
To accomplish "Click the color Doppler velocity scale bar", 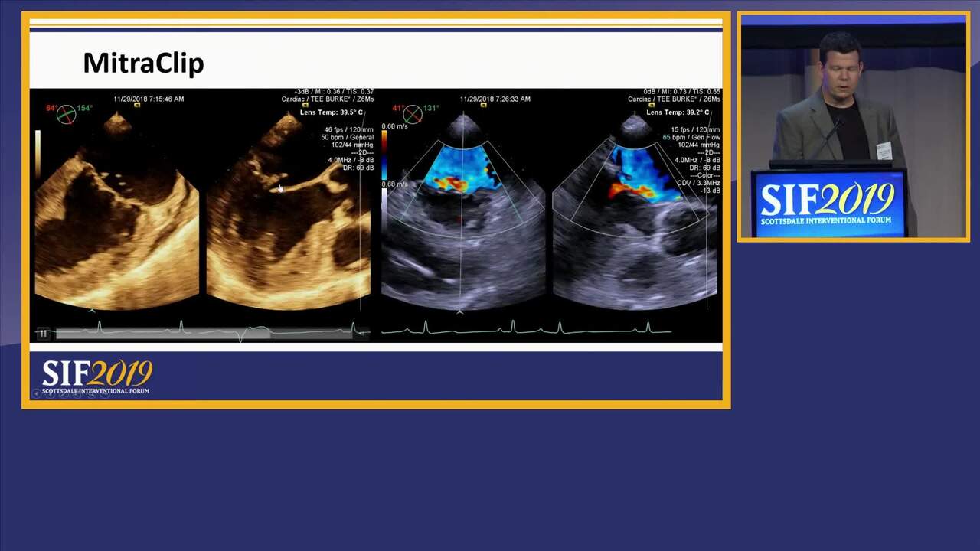I will click(384, 155).
